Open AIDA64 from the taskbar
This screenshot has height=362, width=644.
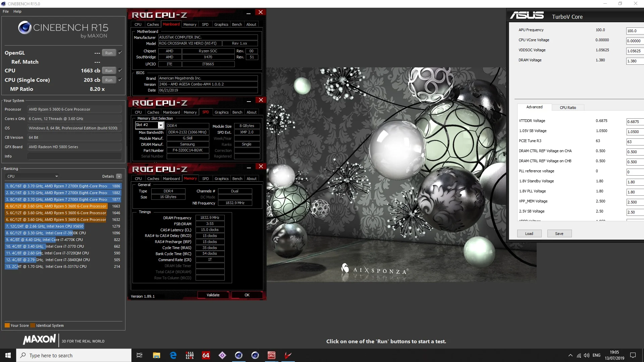coord(206,355)
